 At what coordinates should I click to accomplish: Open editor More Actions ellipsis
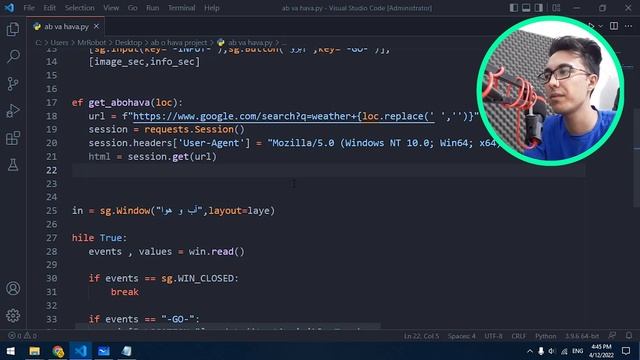point(628,26)
